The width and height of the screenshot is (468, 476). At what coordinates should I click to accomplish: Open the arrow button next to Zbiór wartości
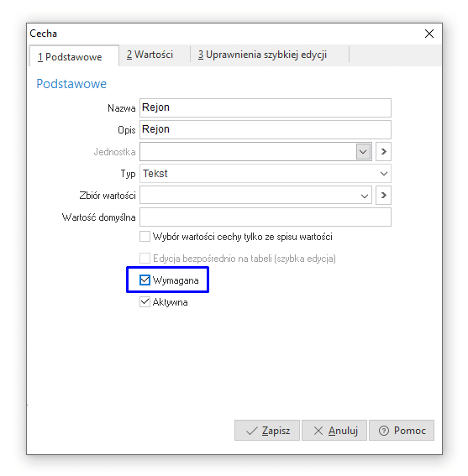click(383, 196)
